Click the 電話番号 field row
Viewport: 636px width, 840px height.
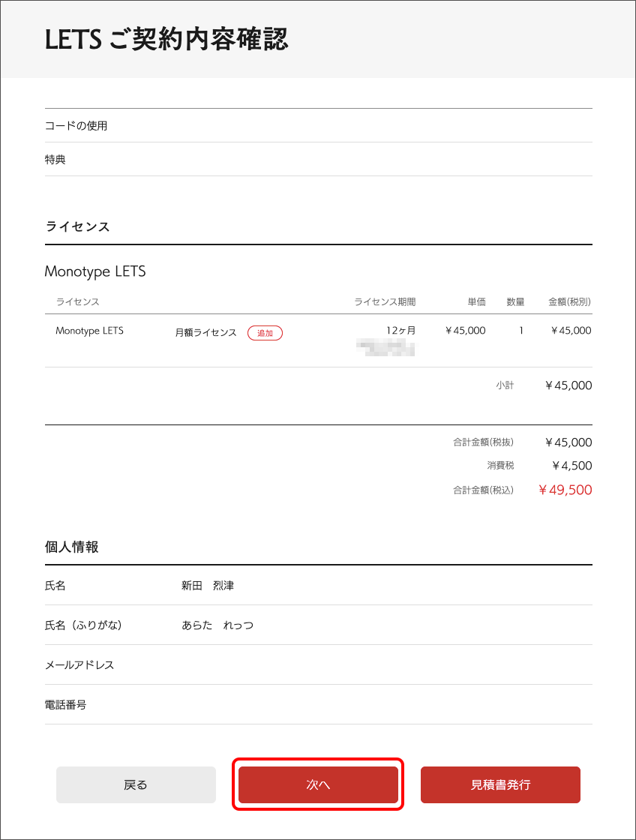click(x=66, y=704)
